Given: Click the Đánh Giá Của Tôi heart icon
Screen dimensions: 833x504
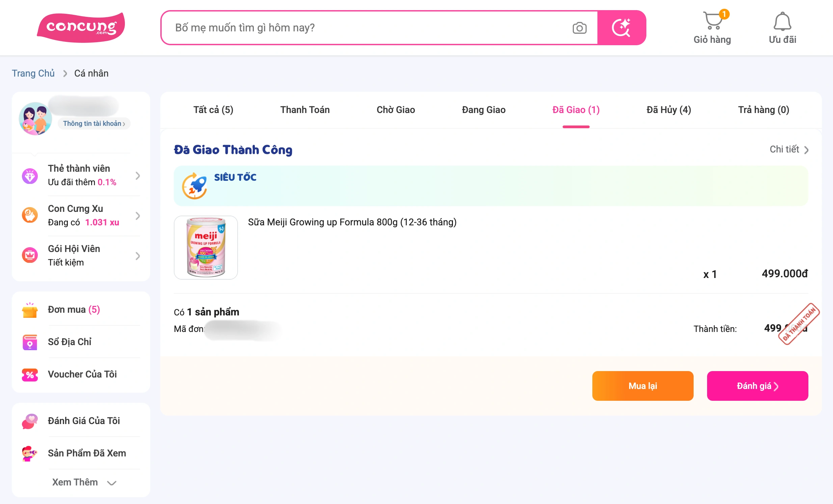Looking at the screenshot, I should pos(30,421).
